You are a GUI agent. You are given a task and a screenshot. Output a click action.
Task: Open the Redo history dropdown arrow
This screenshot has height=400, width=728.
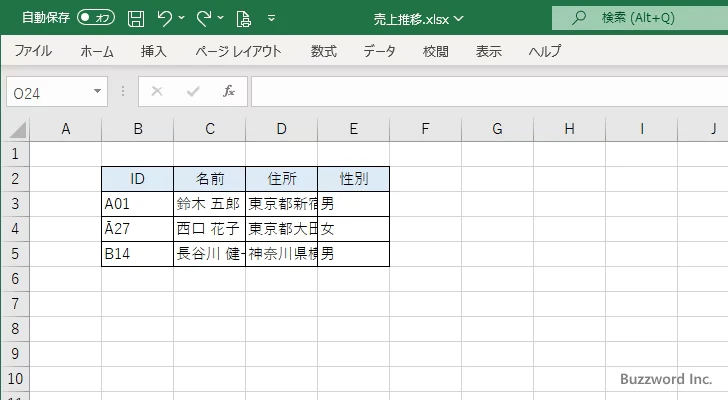221,18
